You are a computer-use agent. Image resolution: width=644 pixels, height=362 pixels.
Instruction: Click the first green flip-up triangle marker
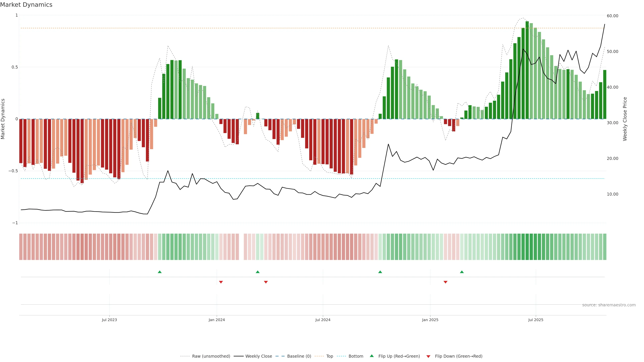pyautogui.click(x=160, y=272)
